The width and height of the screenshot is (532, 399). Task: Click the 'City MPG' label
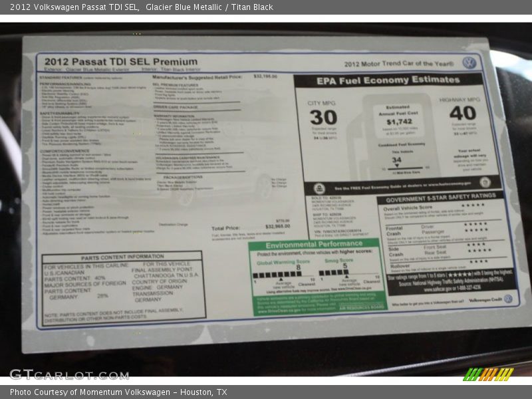[x=322, y=103]
